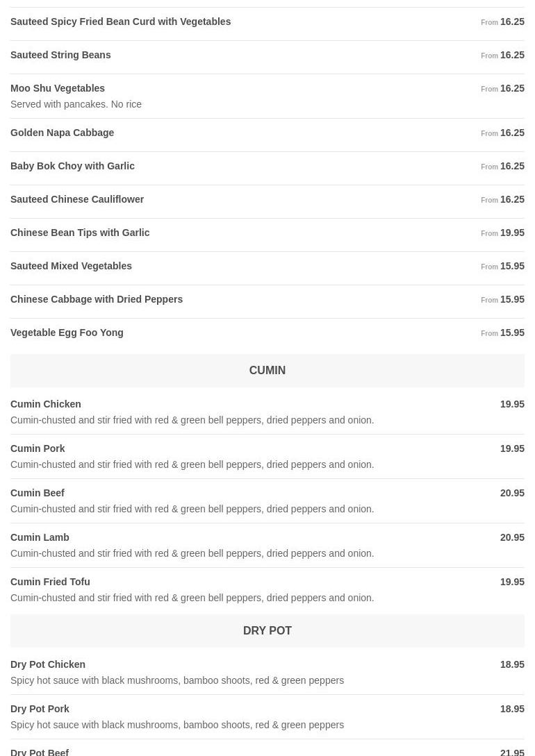Screen dimensions: 535x756
Task: Click on Golden Napa Cabbage
Action: 63,133
